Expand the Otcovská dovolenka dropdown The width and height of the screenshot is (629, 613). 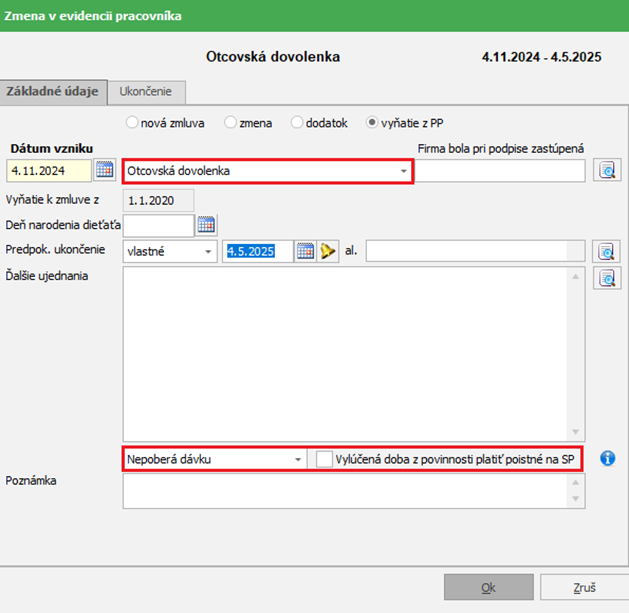pos(404,171)
